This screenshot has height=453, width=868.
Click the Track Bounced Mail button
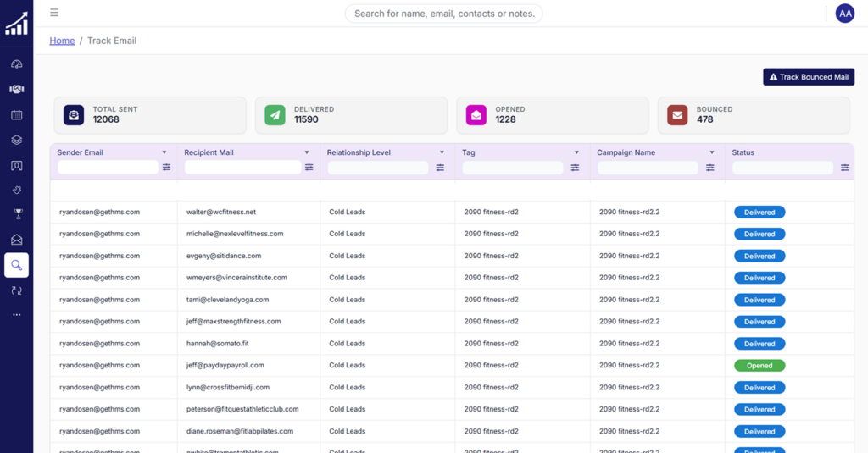coord(808,77)
